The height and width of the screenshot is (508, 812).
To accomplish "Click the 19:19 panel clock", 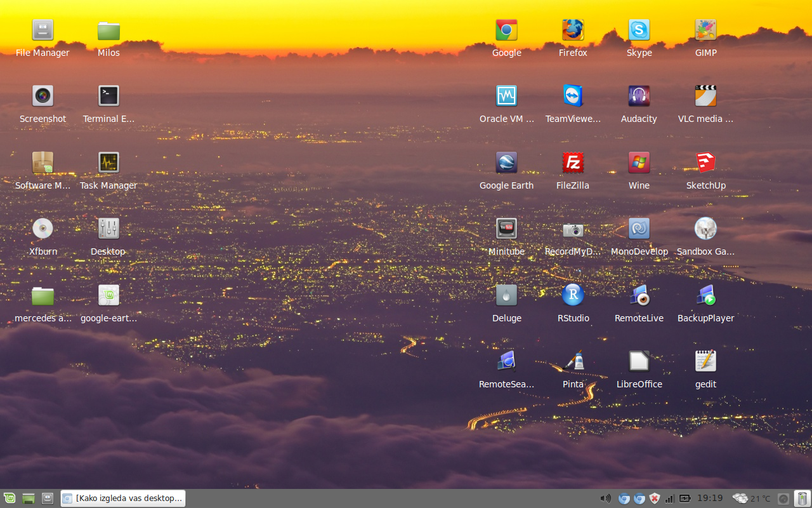I will click(x=710, y=498).
